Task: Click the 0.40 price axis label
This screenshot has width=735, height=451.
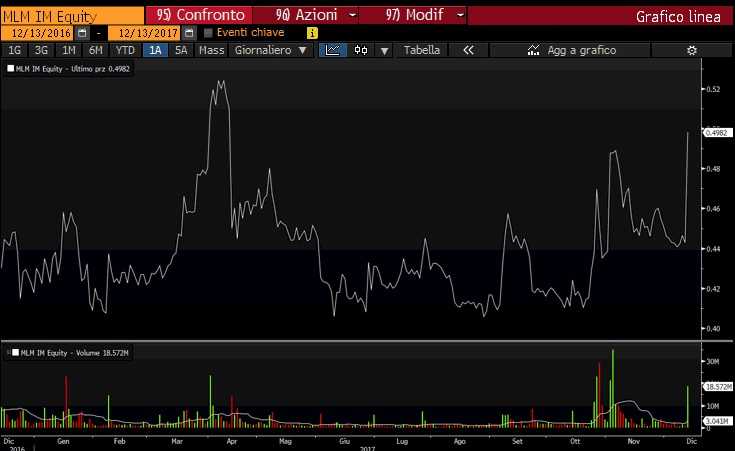Action: tap(713, 329)
